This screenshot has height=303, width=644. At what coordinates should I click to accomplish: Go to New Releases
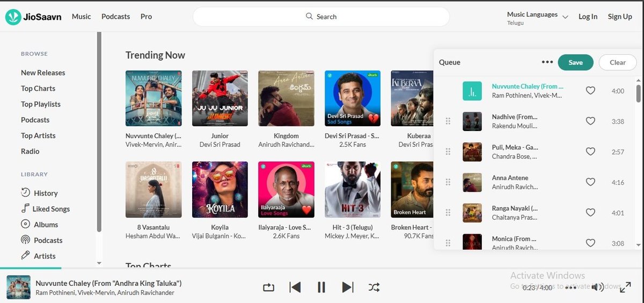(x=43, y=73)
